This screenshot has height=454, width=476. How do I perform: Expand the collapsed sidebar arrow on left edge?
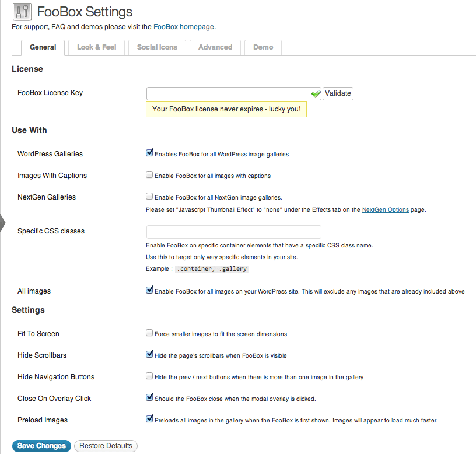[2, 223]
